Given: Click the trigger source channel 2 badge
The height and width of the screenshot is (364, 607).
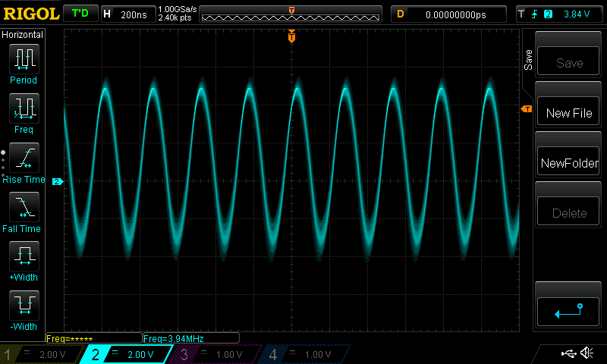Looking at the screenshot, I should pyautogui.click(x=548, y=14).
